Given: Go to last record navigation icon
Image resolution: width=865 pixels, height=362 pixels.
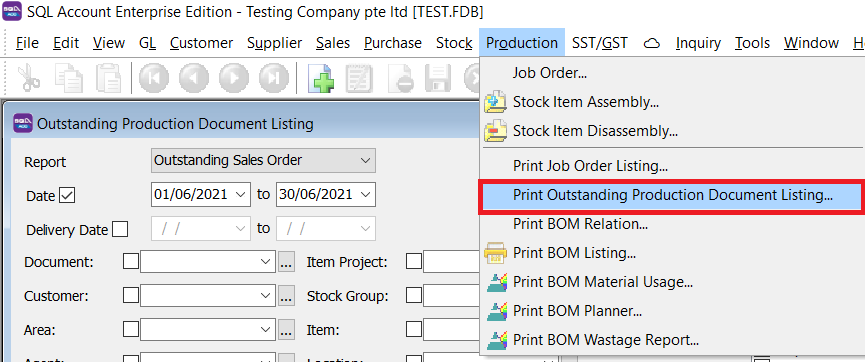Looking at the screenshot, I should 274,77.
